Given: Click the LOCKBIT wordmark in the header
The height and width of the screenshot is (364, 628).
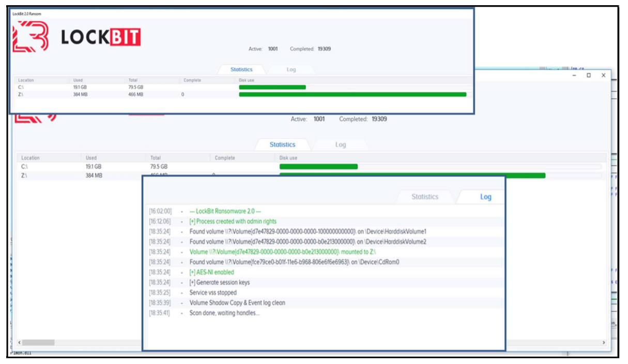Looking at the screenshot, I should [x=101, y=37].
